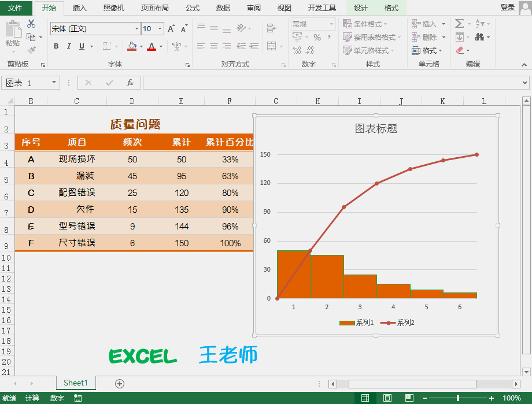Collapse the ribbon with the up chevron
The height and width of the screenshot is (404, 532).
(524, 65)
